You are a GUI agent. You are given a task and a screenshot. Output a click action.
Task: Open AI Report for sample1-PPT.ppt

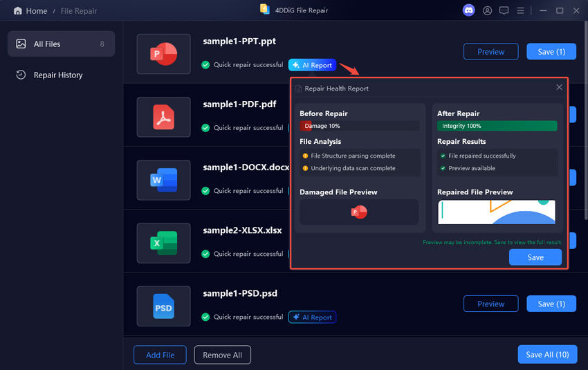[x=313, y=65]
